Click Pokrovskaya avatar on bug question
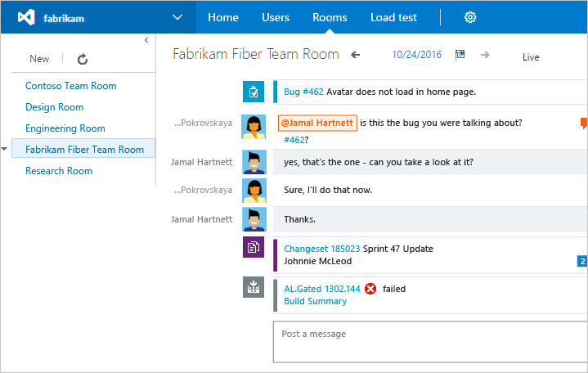This screenshot has height=373, width=588. point(254,127)
